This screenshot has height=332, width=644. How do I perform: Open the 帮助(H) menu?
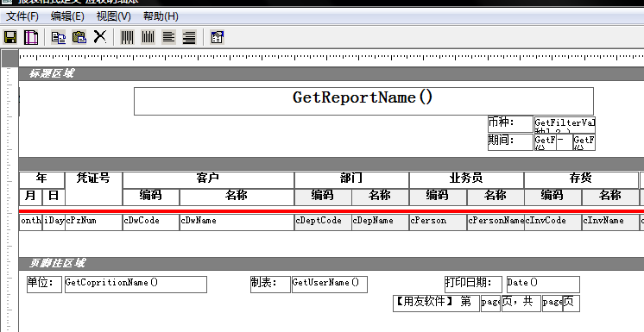tap(161, 16)
